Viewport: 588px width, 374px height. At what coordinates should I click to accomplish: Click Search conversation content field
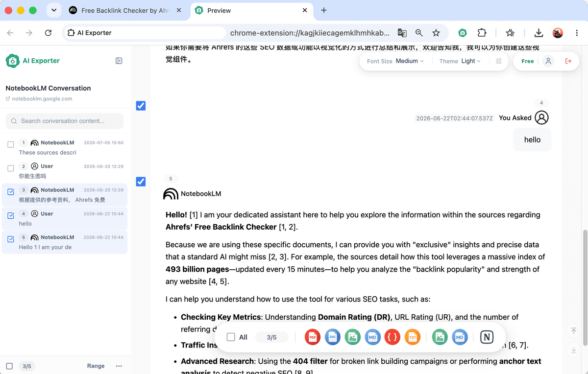tap(65, 121)
